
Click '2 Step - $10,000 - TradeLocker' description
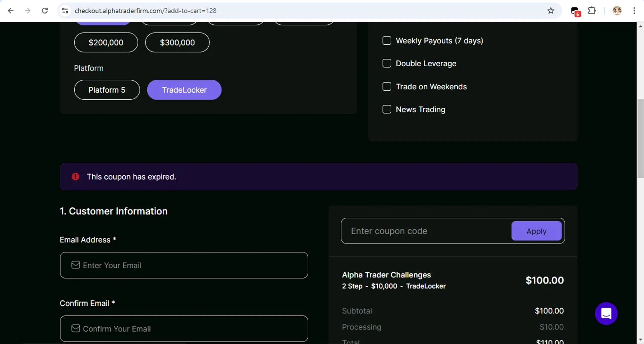coord(394,286)
